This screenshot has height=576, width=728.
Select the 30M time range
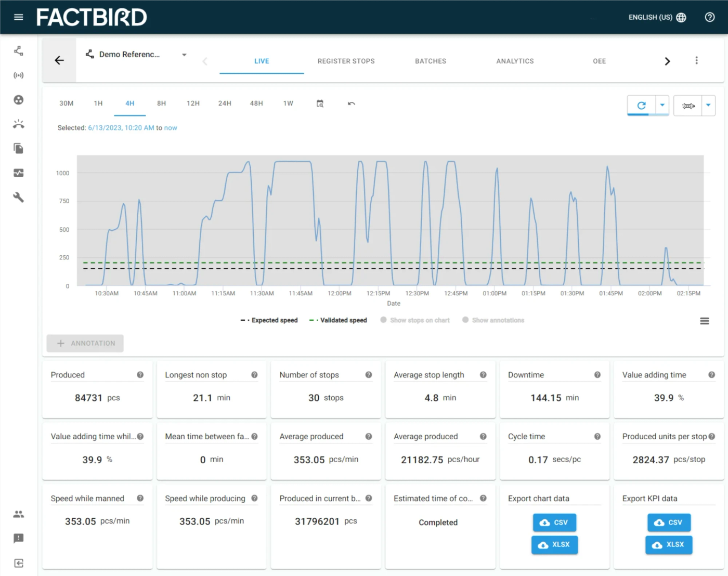(67, 103)
